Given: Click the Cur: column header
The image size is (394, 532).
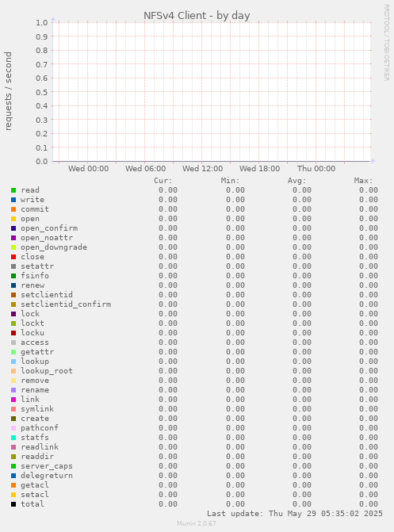Looking at the screenshot, I should tap(163, 181).
